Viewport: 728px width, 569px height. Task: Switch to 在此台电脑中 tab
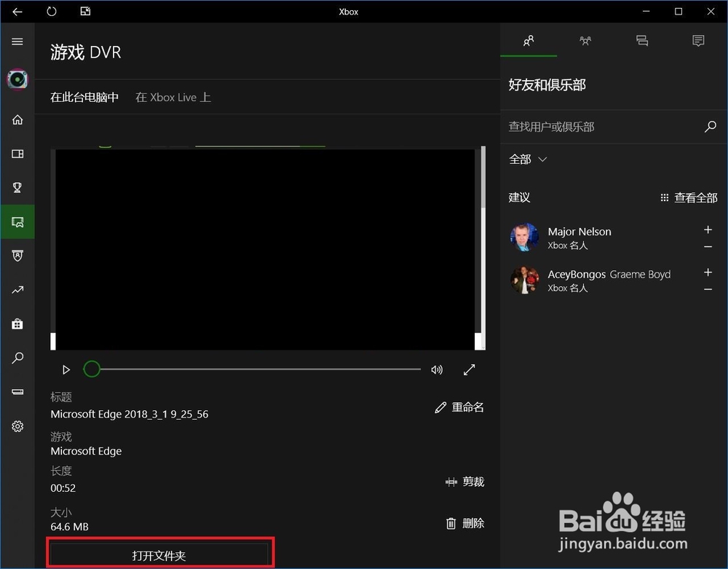[x=84, y=97]
